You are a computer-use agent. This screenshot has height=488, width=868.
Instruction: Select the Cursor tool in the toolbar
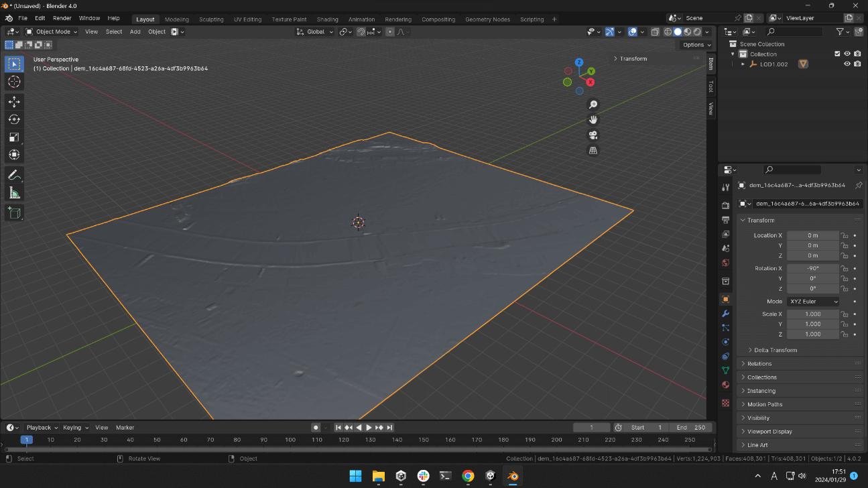click(14, 82)
